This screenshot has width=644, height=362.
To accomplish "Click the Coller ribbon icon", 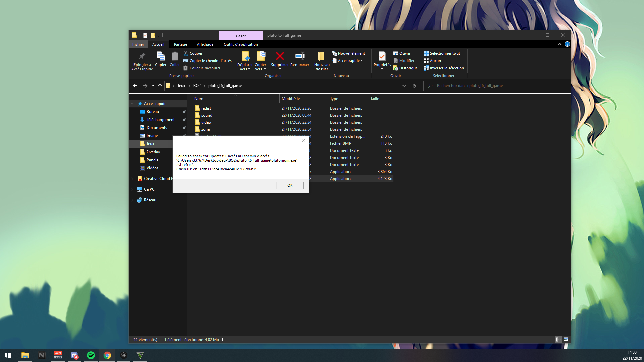I will pos(175,59).
